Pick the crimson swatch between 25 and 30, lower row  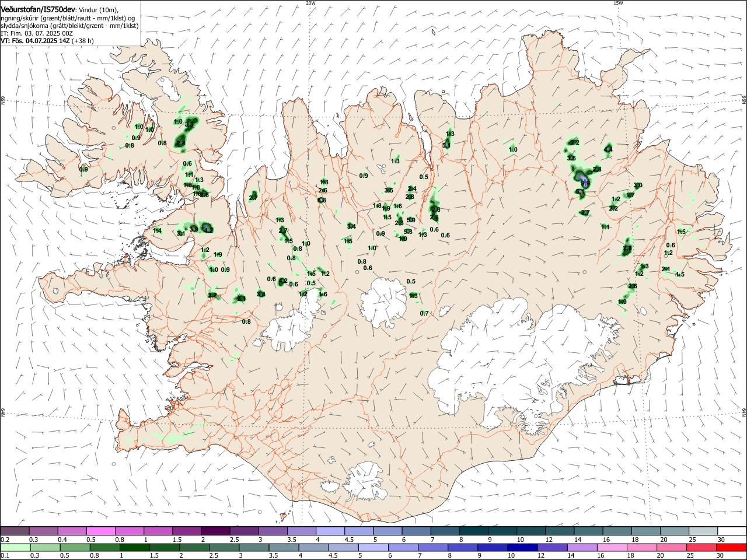coord(703,547)
